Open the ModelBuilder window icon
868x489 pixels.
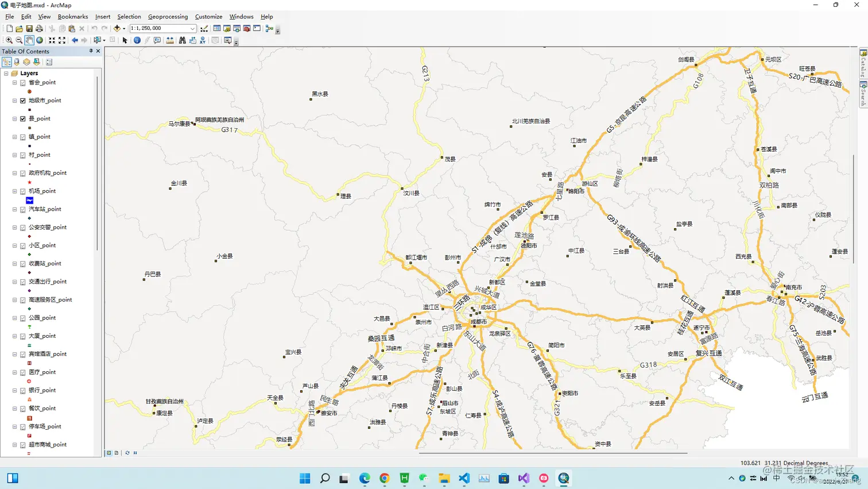click(x=269, y=28)
